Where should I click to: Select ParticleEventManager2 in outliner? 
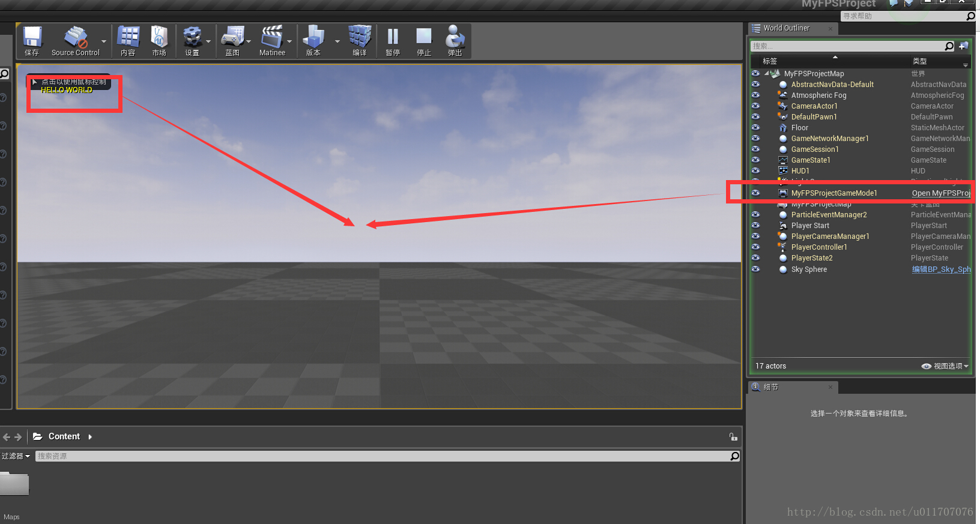tap(829, 215)
